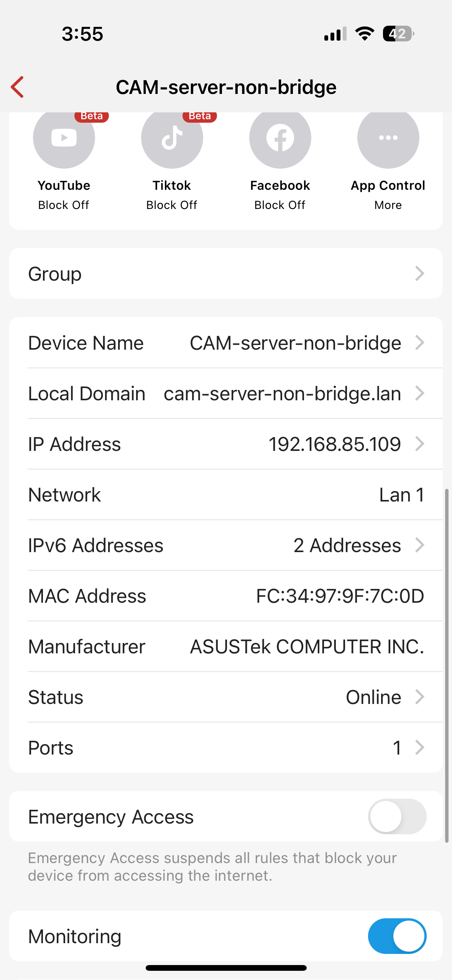Tap the Network Lan 1 row
452x980 pixels.
coord(226,495)
